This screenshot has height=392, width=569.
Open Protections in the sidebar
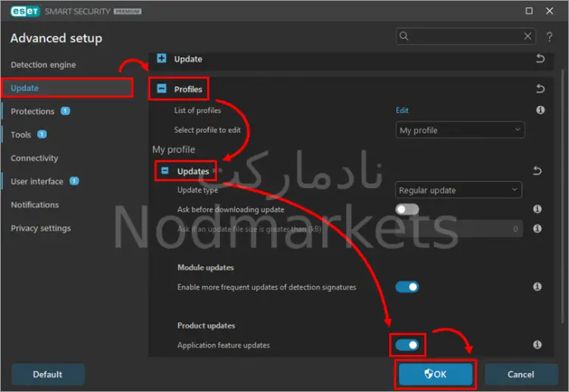tap(33, 111)
